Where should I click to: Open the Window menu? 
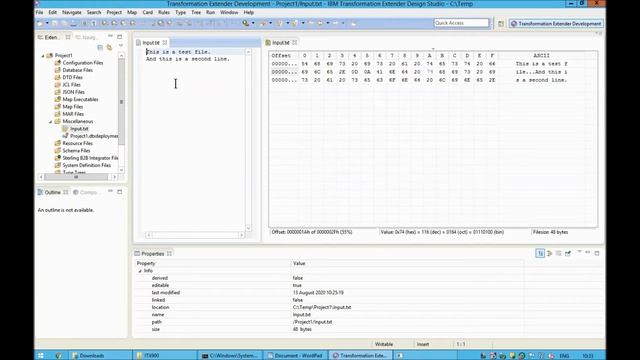[x=229, y=13]
